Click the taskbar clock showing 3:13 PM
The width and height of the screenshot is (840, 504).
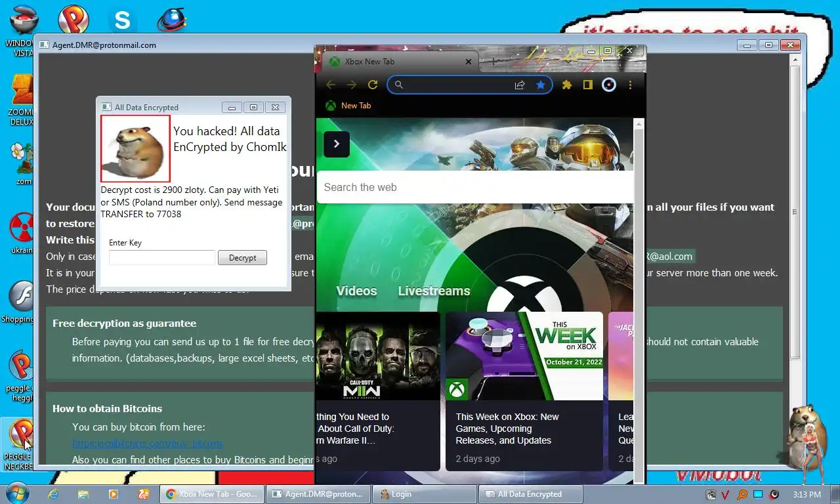(807, 494)
